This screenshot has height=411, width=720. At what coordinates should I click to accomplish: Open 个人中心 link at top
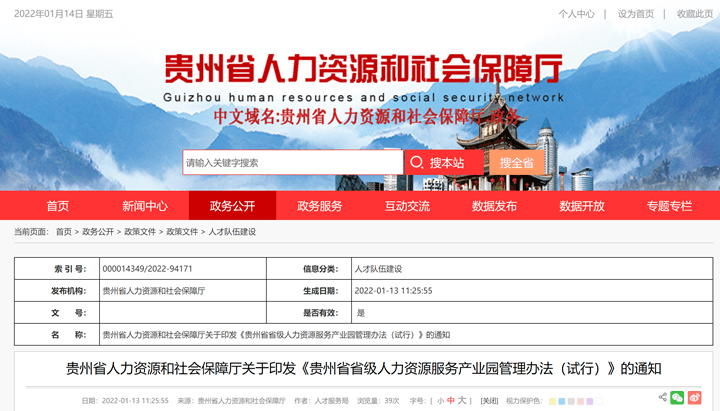(576, 14)
